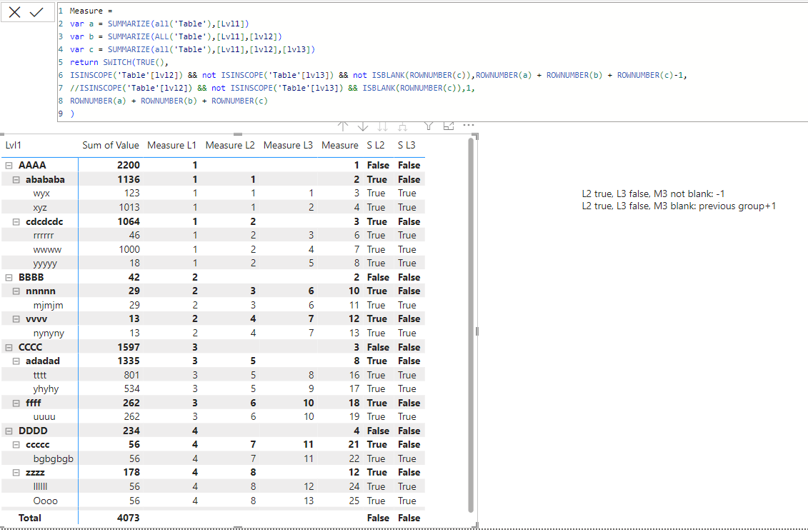
Task: Sort by Measure L3 column header
Action: [x=288, y=145]
